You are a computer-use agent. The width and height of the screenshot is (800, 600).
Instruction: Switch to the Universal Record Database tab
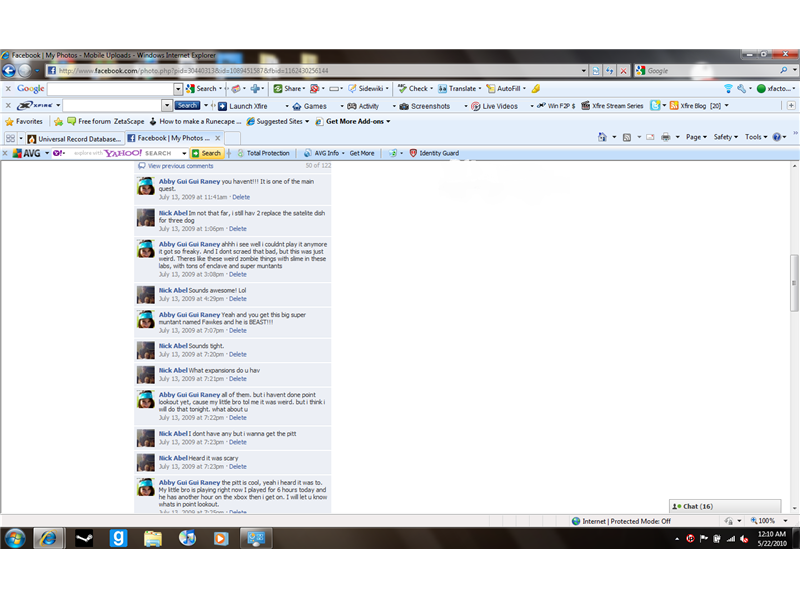pos(78,138)
